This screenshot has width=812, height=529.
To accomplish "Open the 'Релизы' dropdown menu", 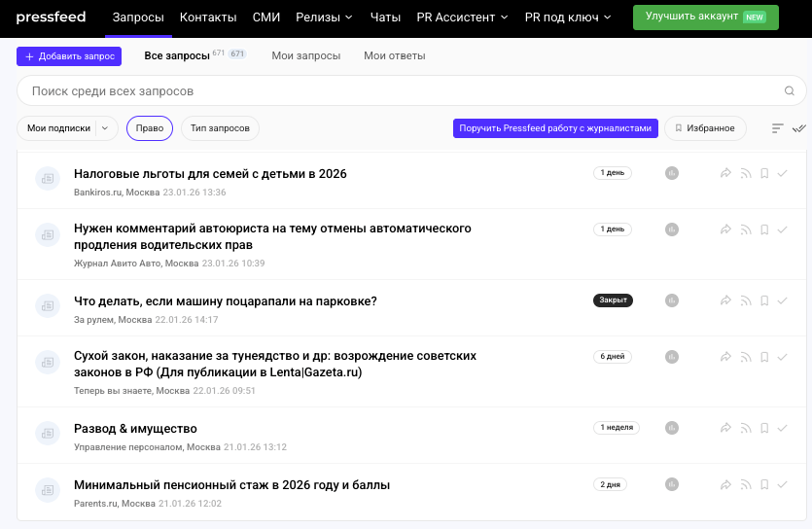I will [325, 18].
